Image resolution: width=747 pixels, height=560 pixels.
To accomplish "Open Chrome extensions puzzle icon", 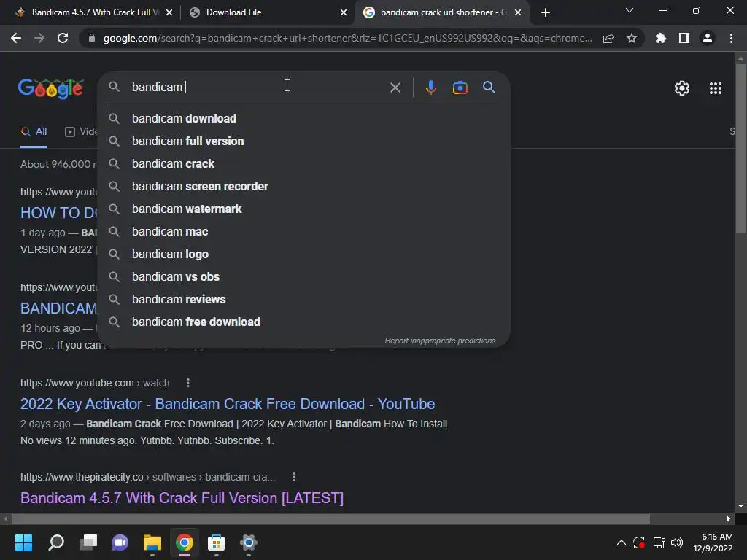I will point(660,38).
